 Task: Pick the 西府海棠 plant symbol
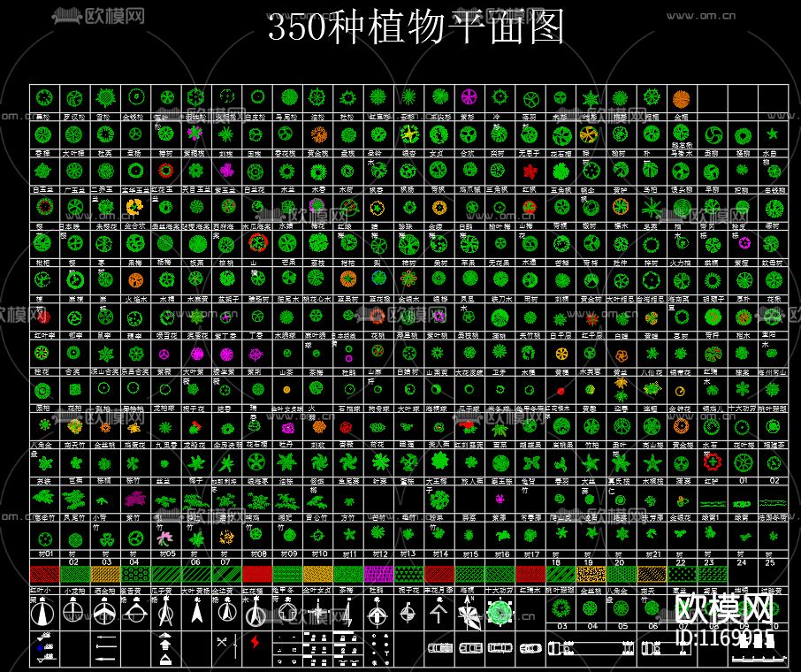[228, 206]
